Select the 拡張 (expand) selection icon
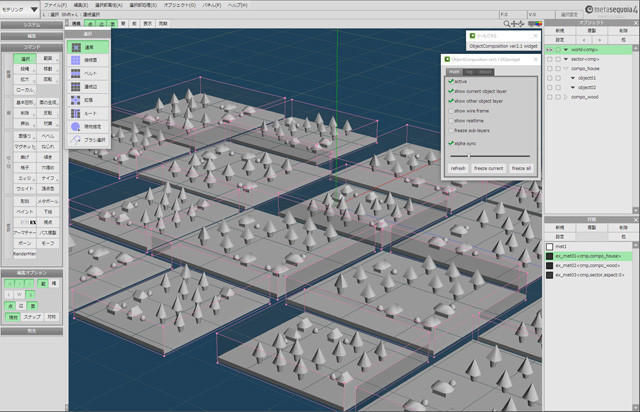 (x=88, y=101)
